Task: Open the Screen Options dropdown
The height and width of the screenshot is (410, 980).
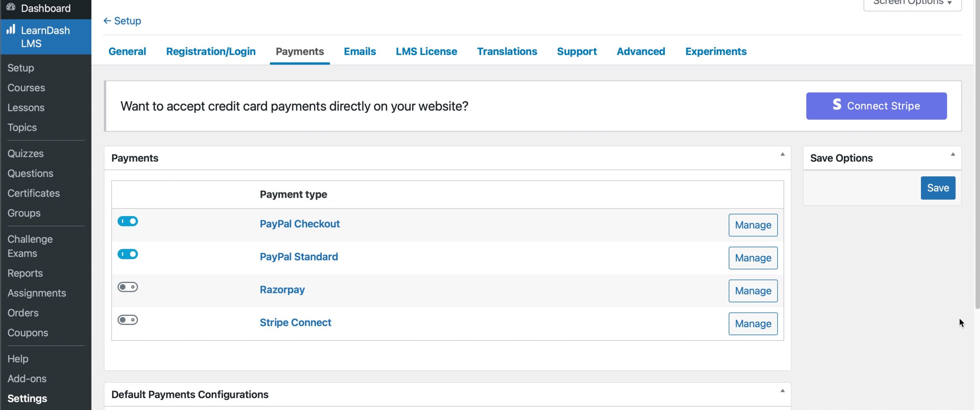Action: point(912,3)
